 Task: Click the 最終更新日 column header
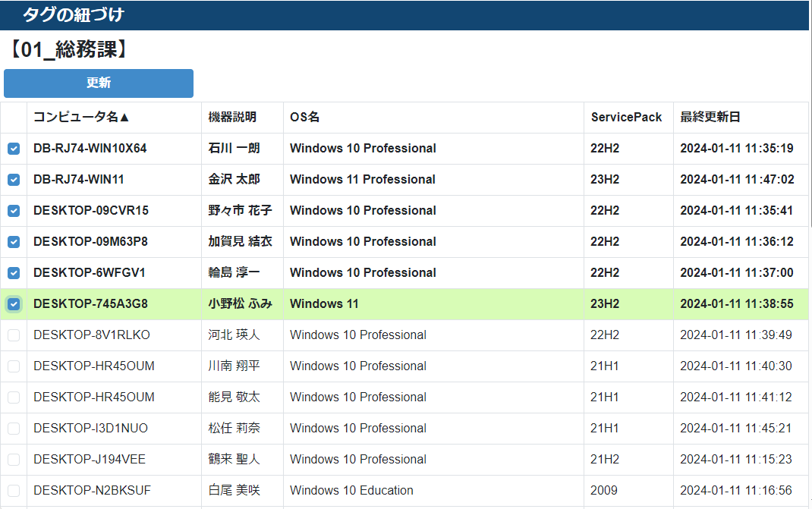(x=710, y=117)
